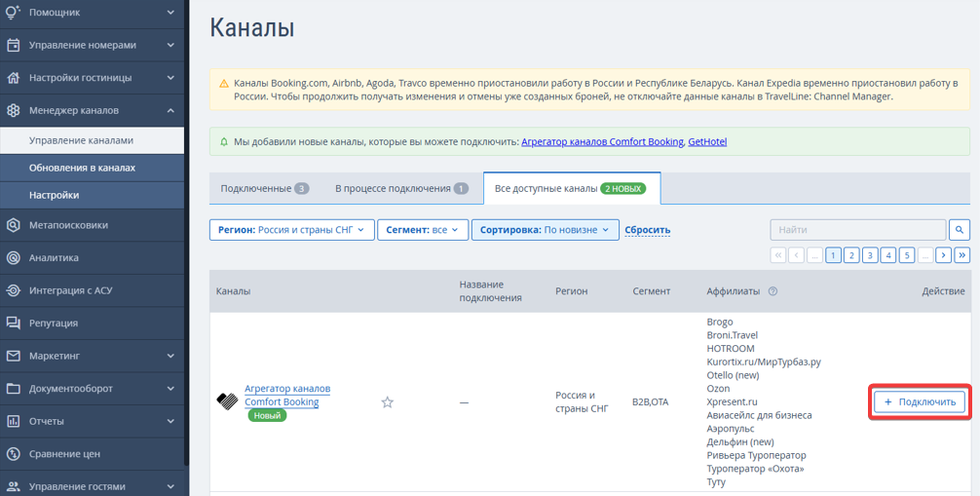980x496 pixels.
Task: Open the GetHotel link
Action: pos(707,142)
